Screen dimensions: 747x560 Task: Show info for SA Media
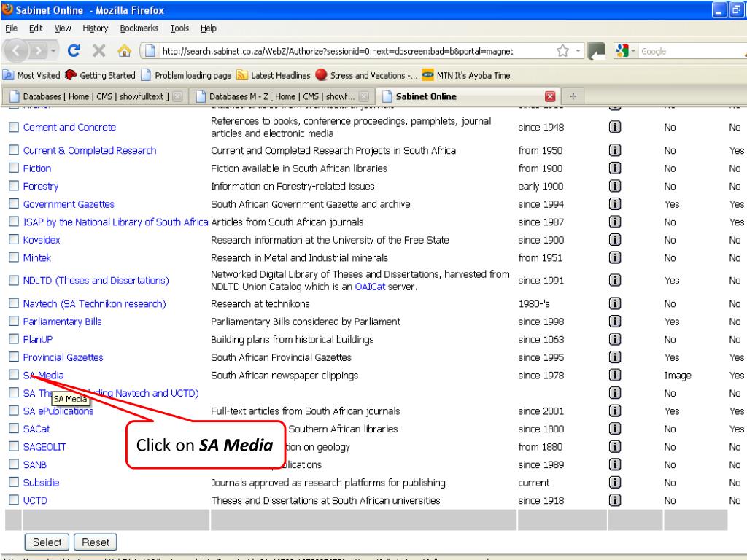(614, 376)
